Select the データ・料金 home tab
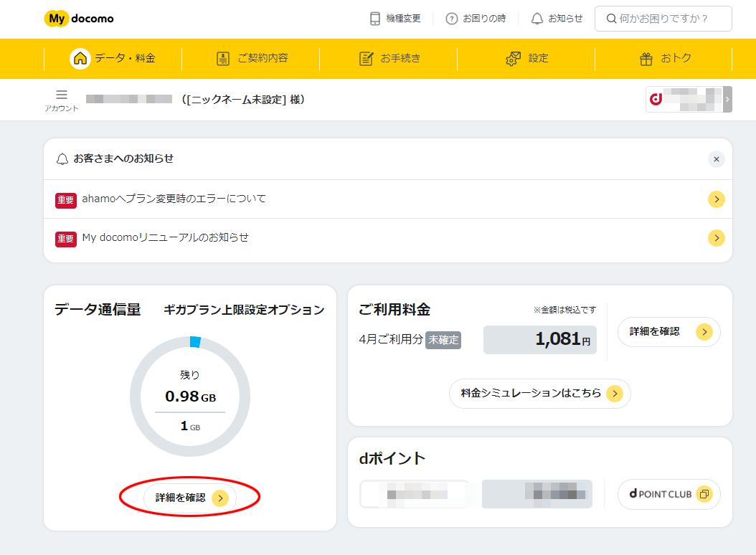The image size is (756, 555). point(113,59)
